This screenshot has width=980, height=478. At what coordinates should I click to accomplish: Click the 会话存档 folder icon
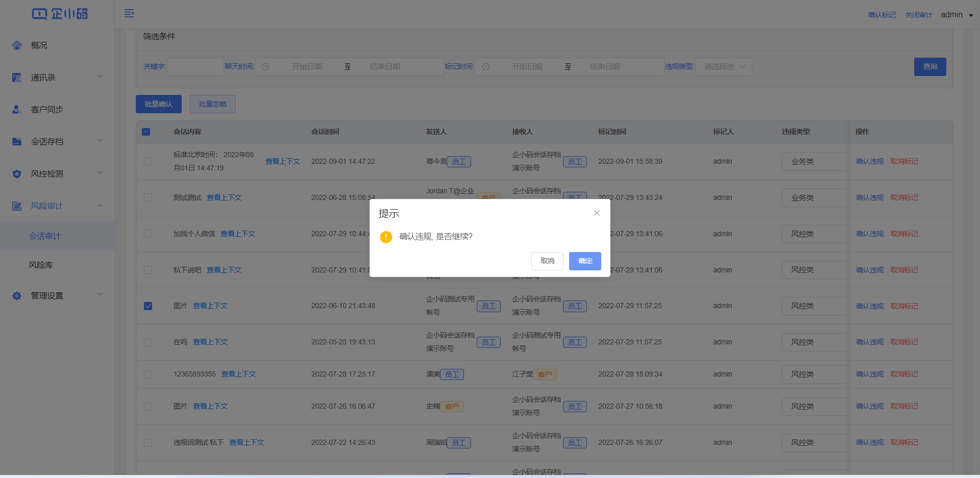coord(17,142)
